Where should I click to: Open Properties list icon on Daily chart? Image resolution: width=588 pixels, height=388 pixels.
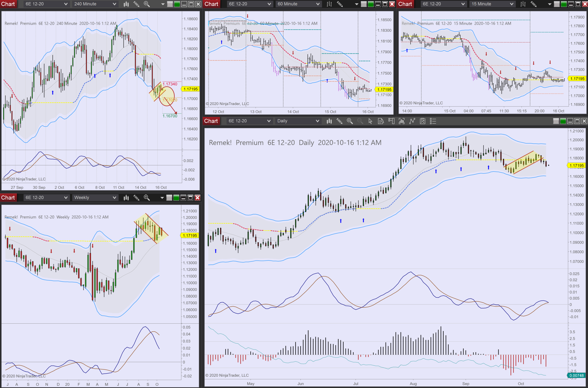click(x=433, y=121)
